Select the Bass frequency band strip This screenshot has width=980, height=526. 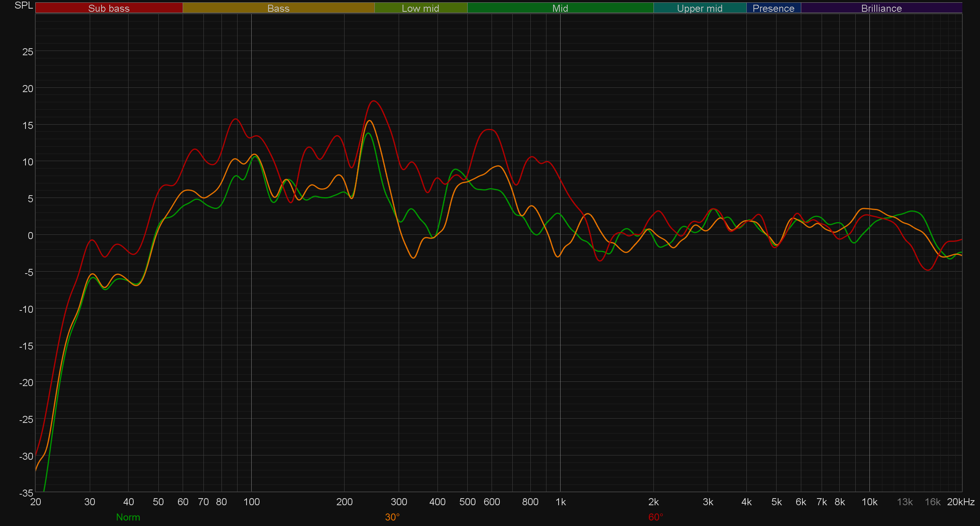(278, 8)
